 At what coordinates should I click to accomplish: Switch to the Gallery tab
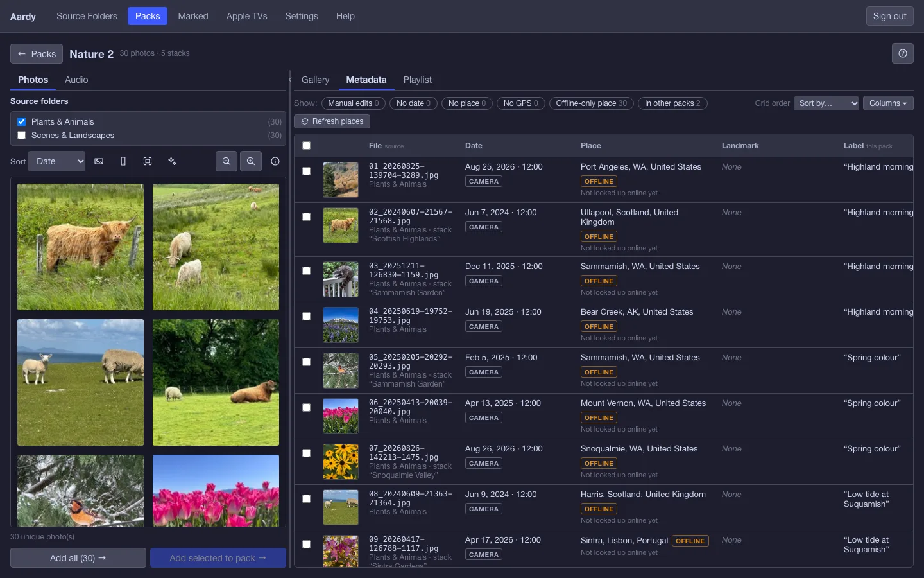coord(315,80)
